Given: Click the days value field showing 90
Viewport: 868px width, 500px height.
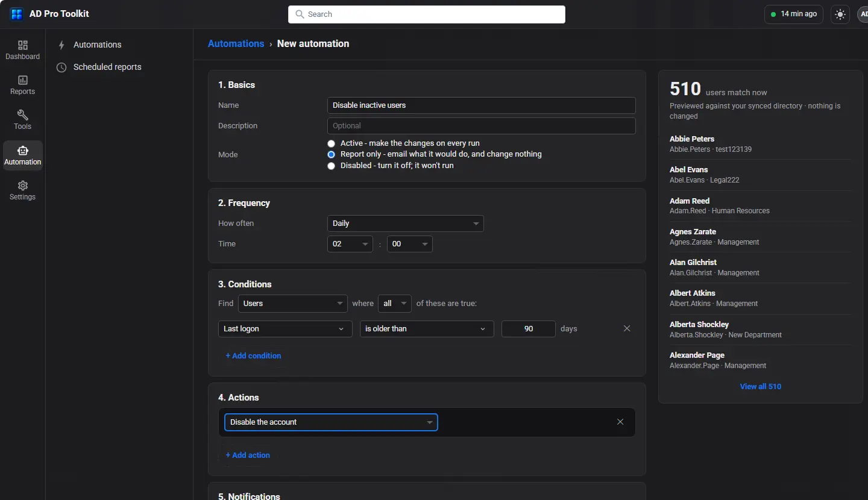Looking at the screenshot, I should point(529,329).
